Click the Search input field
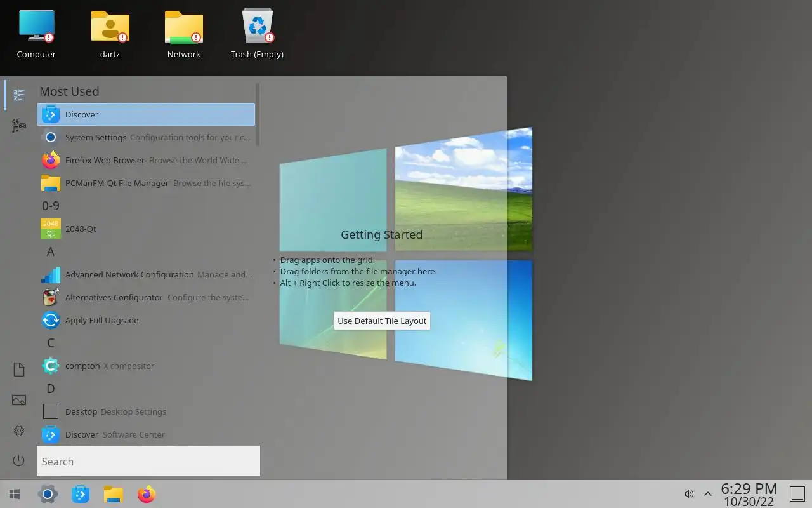 (x=148, y=462)
